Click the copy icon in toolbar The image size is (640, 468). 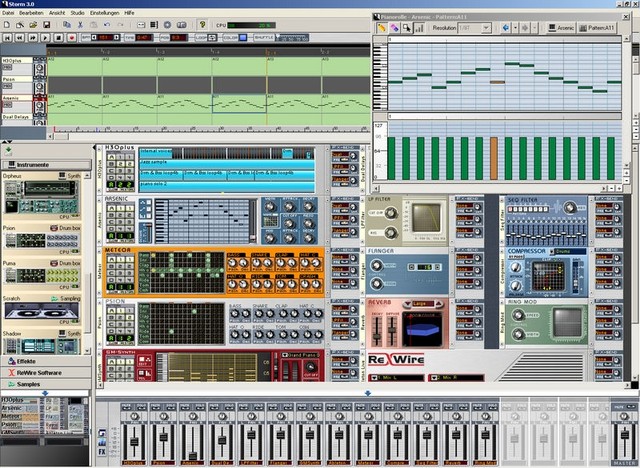67,25
